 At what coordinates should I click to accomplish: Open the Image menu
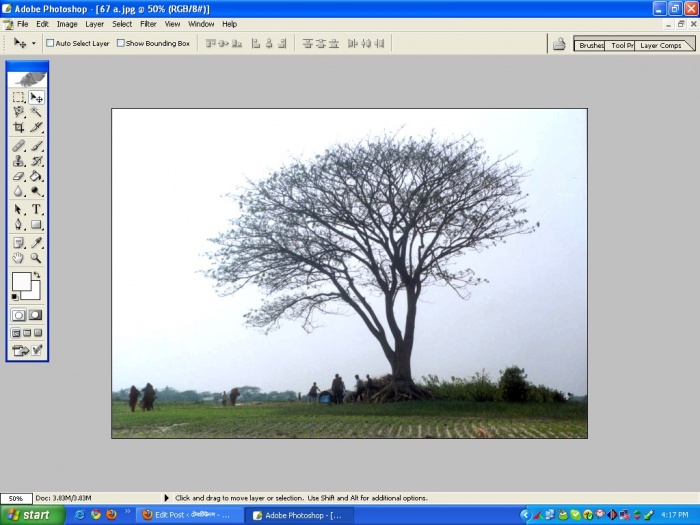point(67,24)
